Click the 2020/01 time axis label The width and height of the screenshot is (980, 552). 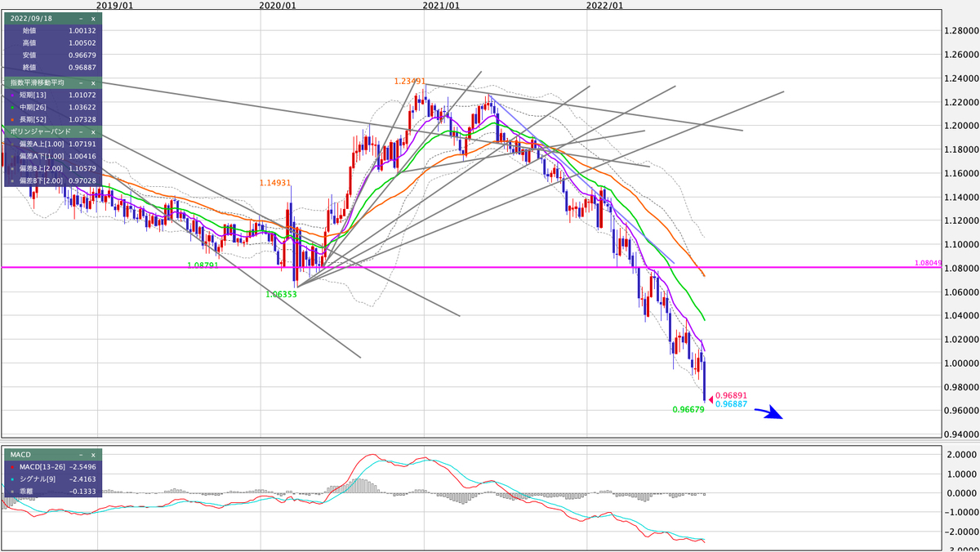pyautogui.click(x=278, y=5)
